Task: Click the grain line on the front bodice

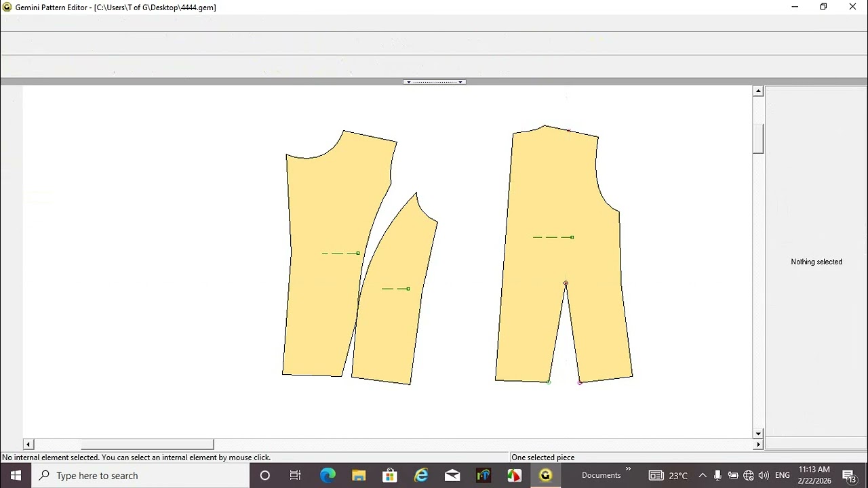Action: pyautogui.click(x=341, y=253)
